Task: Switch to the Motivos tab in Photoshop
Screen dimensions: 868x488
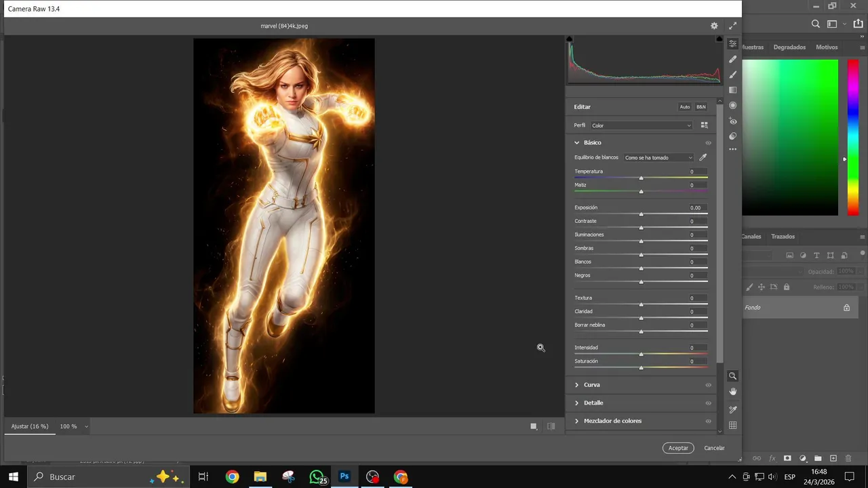Action: pyautogui.click(x=827, y=47)
